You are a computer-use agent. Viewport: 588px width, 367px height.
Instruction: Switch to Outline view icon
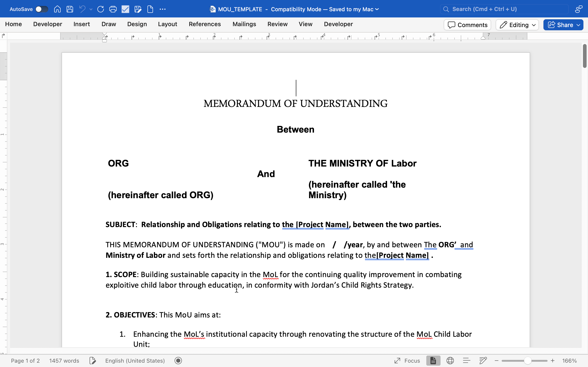466,360
